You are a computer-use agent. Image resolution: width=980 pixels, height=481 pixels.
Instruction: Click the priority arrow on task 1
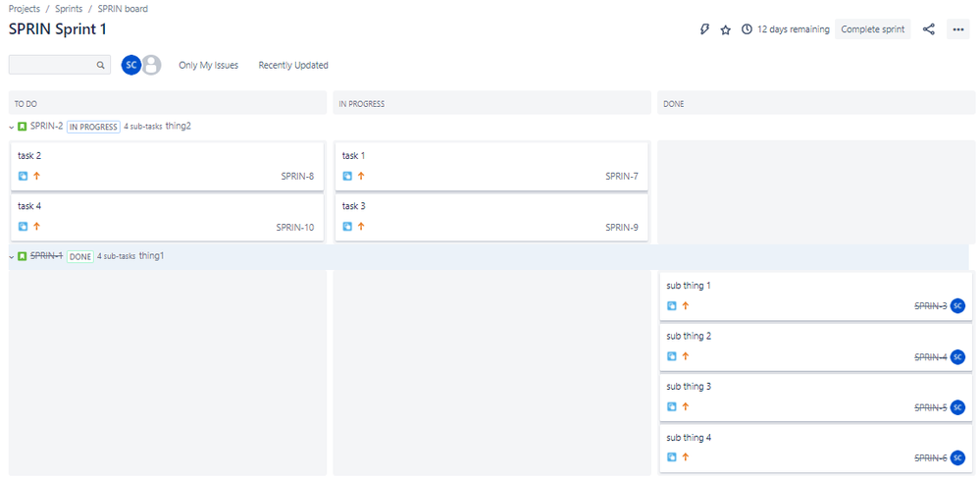coord(361,177)
